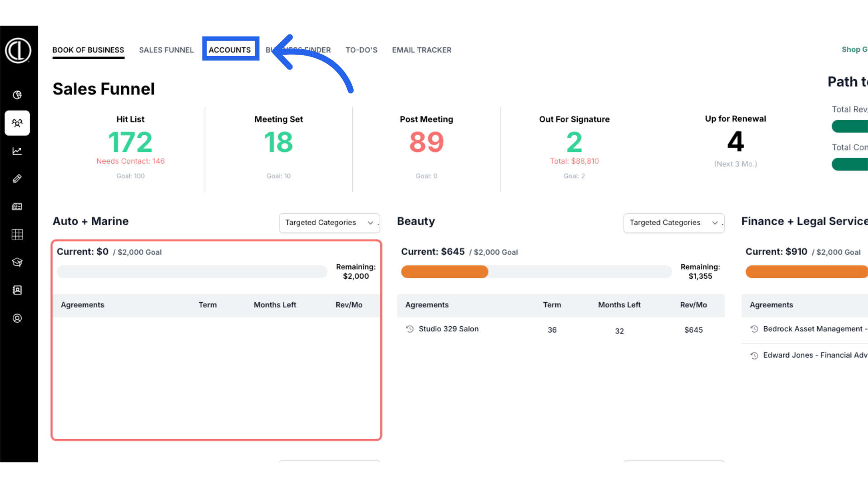Click Needs Contact: 146 text
Viewport: 868px width, 488px height.
pyautogui.click(x=130, y=161)
